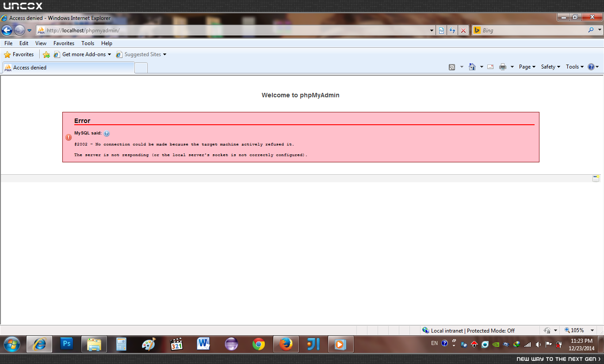This screenshot has height=364, width=604.
Task: Click the small yellow-topped window icon below error
Action: click(x=596, y=178)
